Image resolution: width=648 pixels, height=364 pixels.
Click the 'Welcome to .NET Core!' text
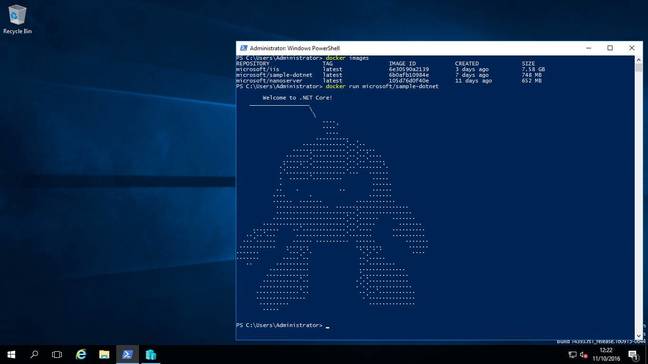coord(297,98)
